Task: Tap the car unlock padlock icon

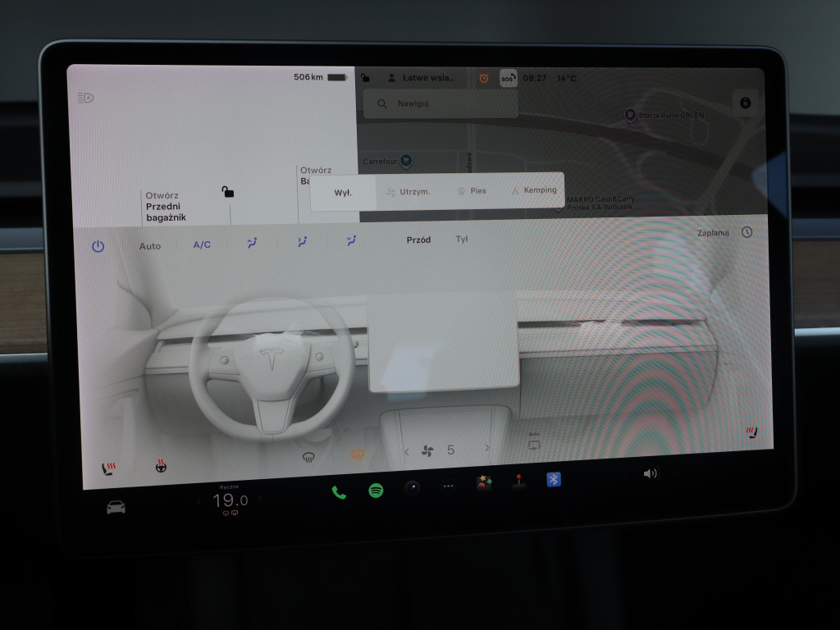Action: 228,191
